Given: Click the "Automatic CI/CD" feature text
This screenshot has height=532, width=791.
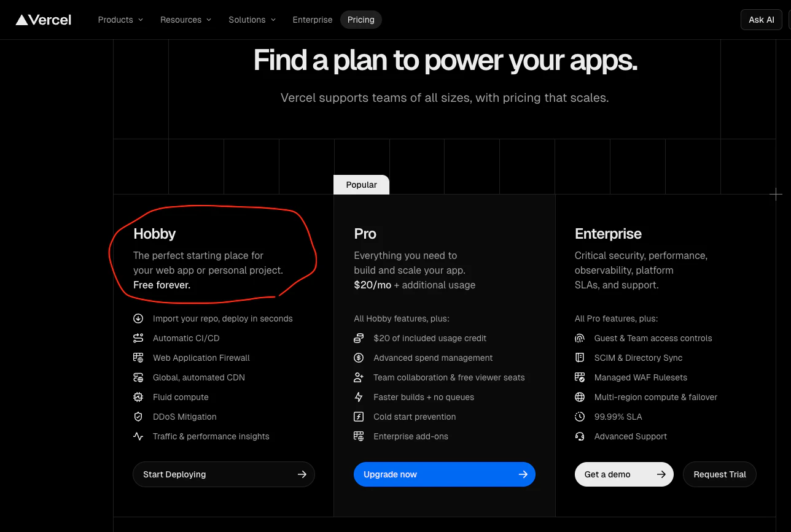Looking at the screenshot, I should point(186,338).
